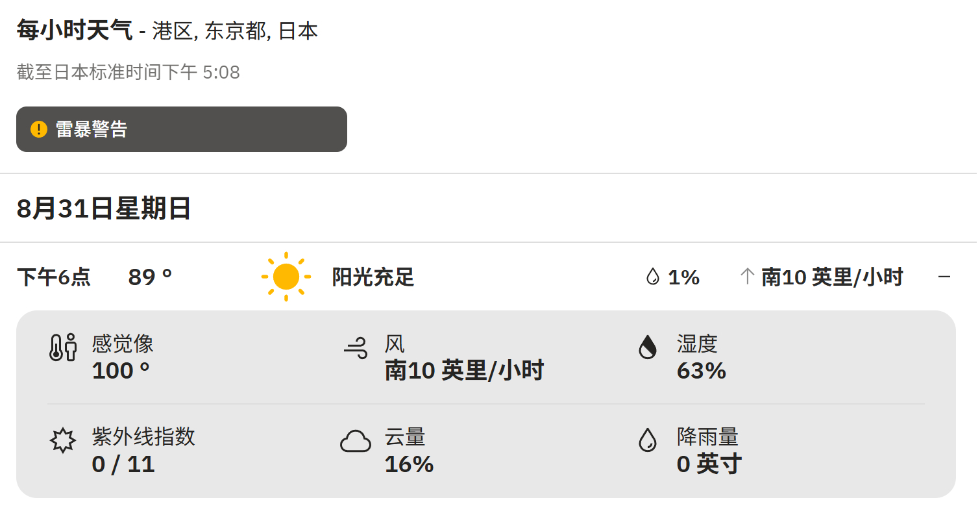
Task: Click the 89° temperature in hourly row
Action: [x=150, y=277]
